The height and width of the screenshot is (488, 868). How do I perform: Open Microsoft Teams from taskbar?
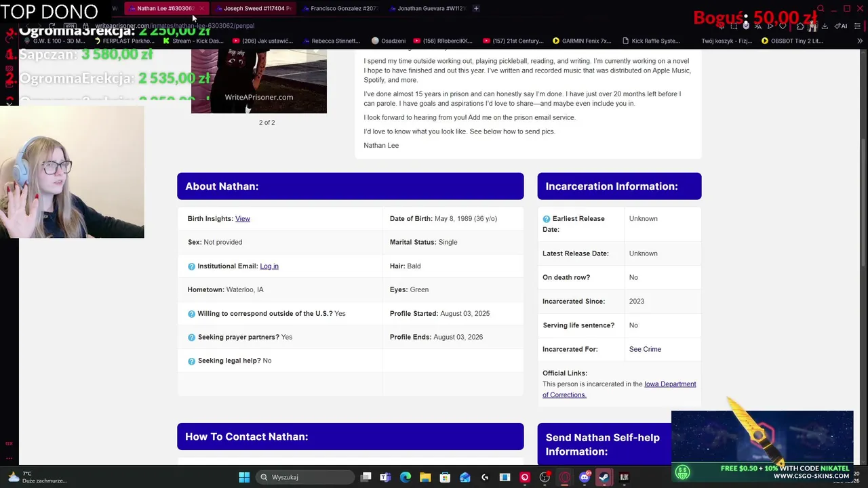pos(385,477)
